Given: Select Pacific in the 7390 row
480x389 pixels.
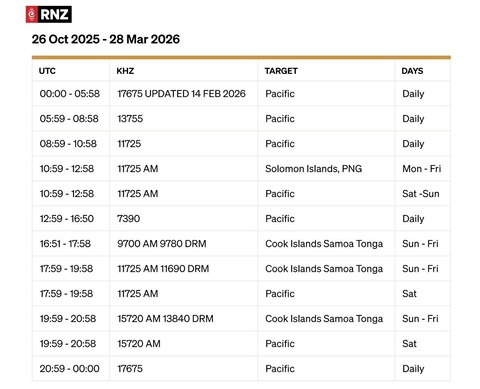Looking at the screenshot, I should click(x=280, y=219).
